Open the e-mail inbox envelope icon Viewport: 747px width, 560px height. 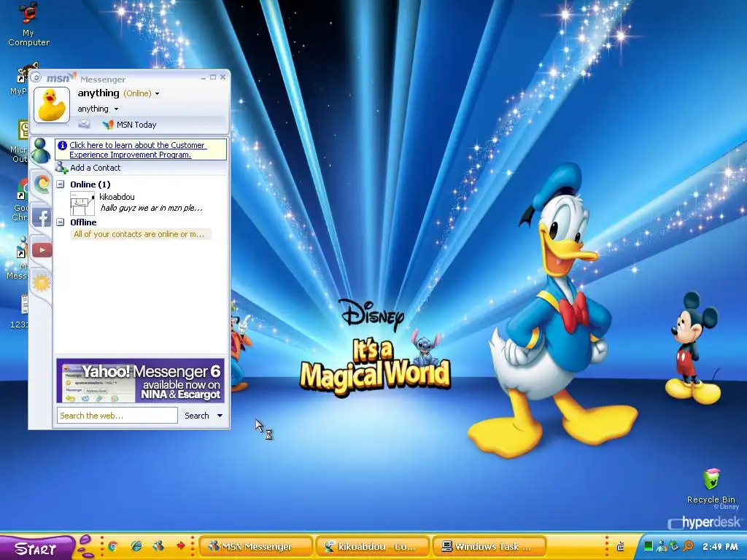point(84,124)
